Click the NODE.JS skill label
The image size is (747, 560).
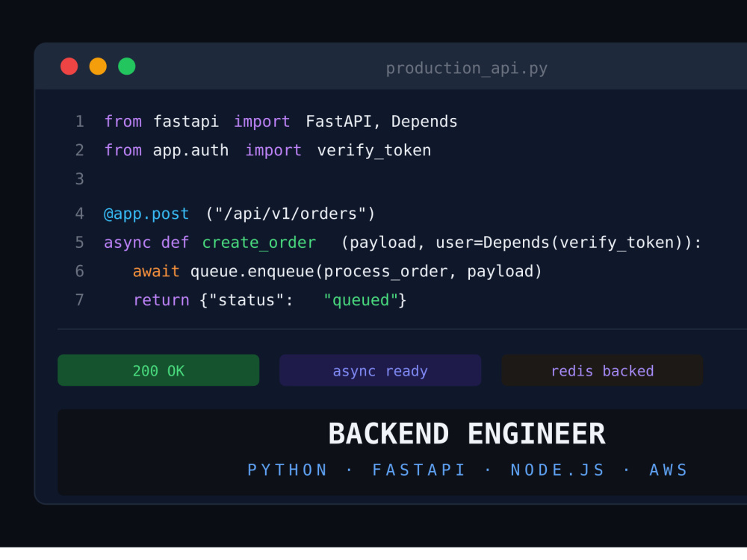(x=557, y=470)
